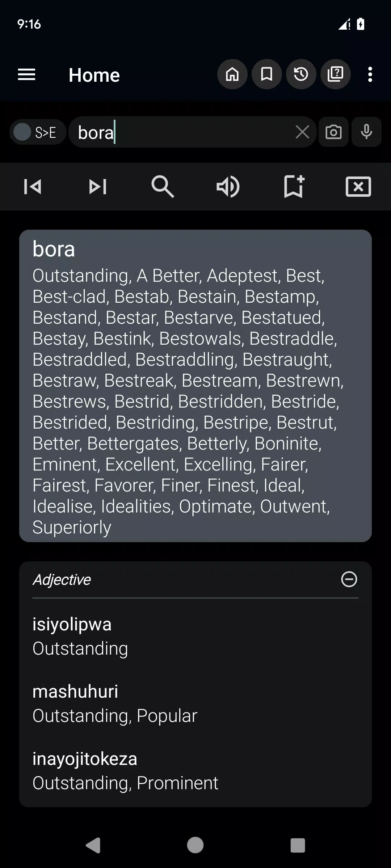Open camera text scanning
The width and height of the screenshot is (391, 868).
(x=333, y=132)
